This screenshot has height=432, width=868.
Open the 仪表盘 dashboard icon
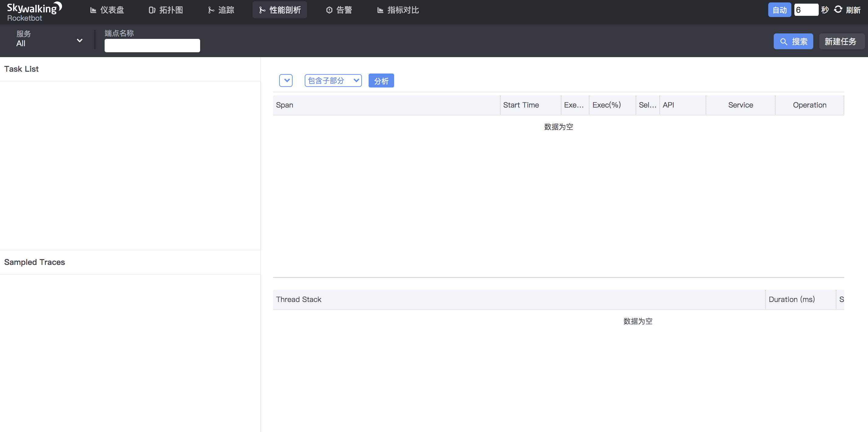click(x=93, y=10)
